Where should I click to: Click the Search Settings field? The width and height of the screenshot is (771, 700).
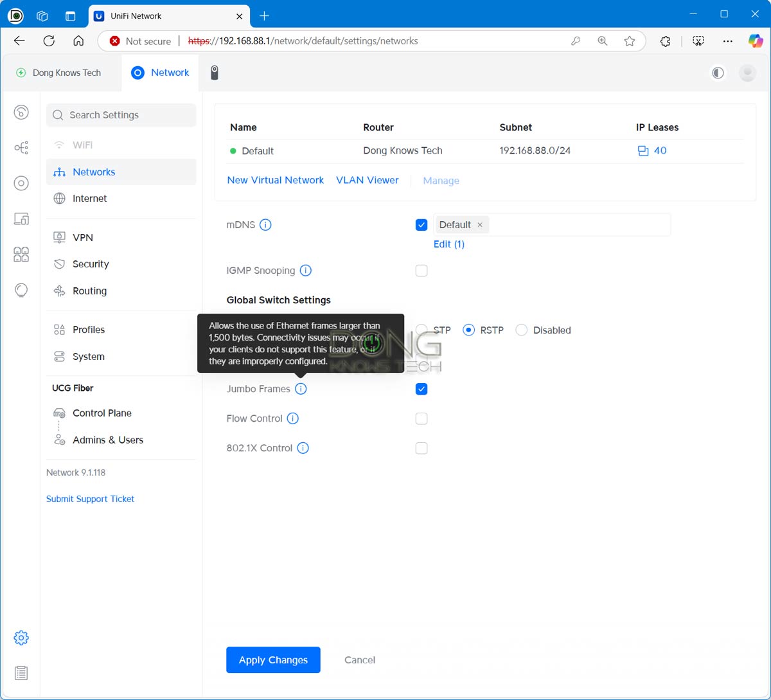click(x=121, y=115)
